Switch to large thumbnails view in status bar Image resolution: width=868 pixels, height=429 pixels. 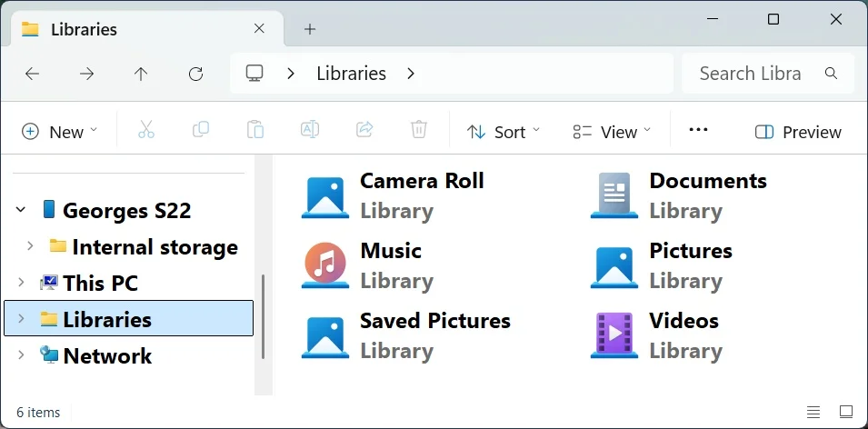[x=846, y=412]
